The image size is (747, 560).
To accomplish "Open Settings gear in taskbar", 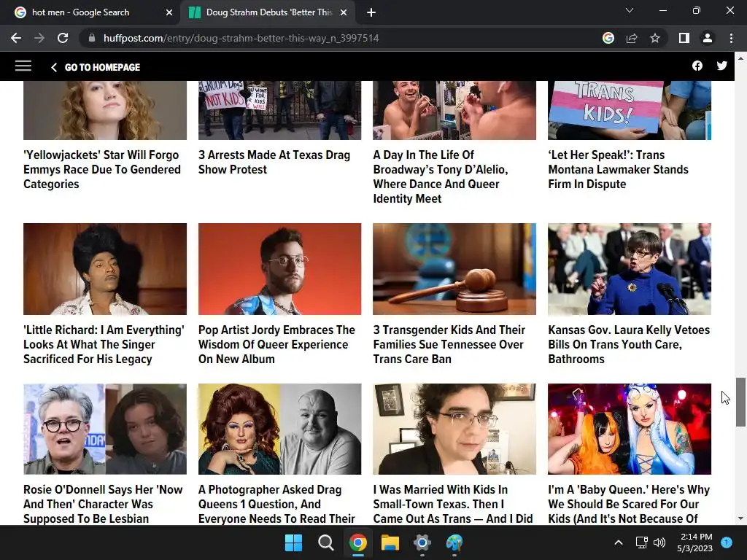I will pyautogui.click(x=422, y=542).
